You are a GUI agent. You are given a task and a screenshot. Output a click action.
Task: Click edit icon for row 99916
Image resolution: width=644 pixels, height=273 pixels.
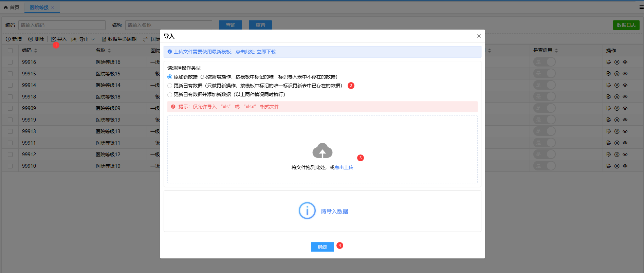click(x=608, y=62)
